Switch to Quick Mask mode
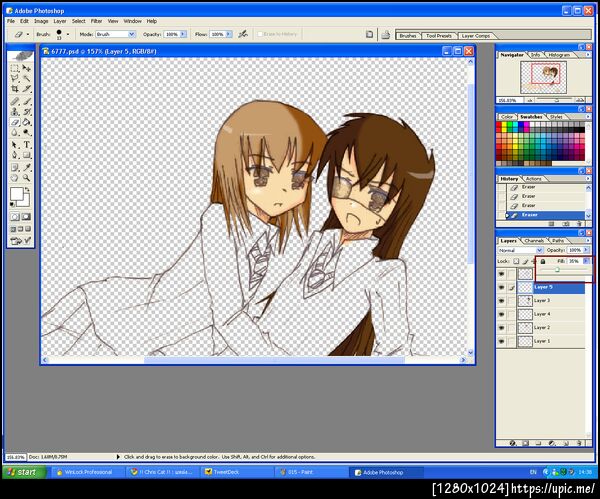This screenshot has width=600, height=499. tap(26, 217)
